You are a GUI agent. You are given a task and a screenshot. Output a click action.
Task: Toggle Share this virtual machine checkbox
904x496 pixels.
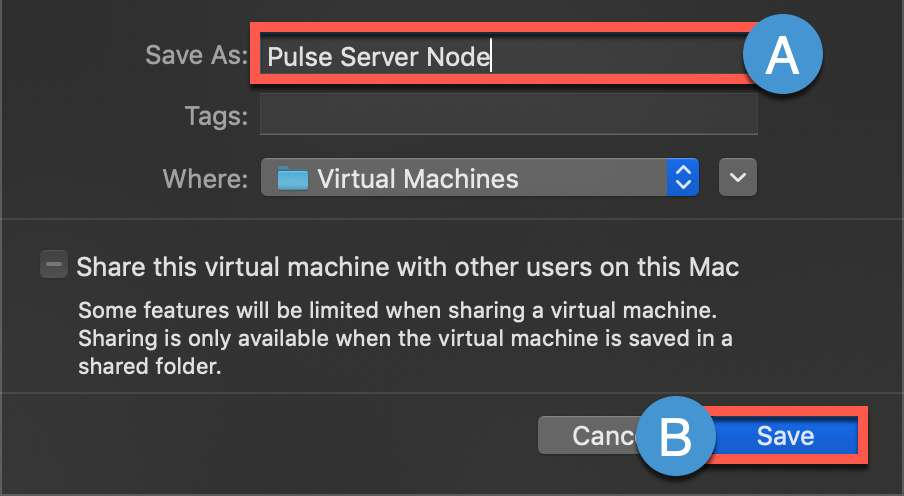pos(53,266)
